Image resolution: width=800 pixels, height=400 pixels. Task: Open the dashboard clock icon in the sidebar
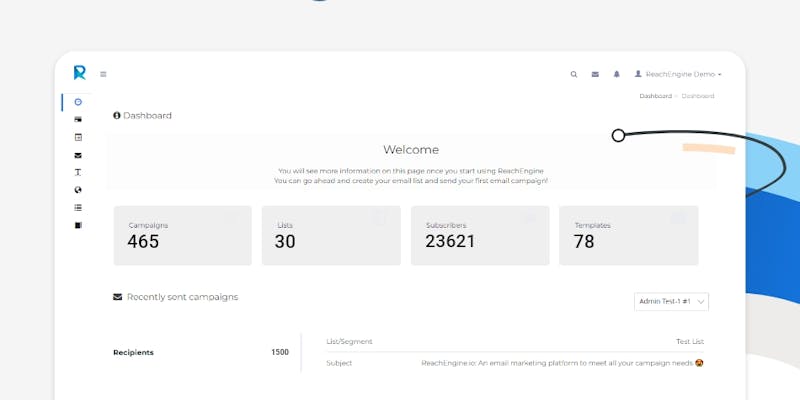pos(78,102)
